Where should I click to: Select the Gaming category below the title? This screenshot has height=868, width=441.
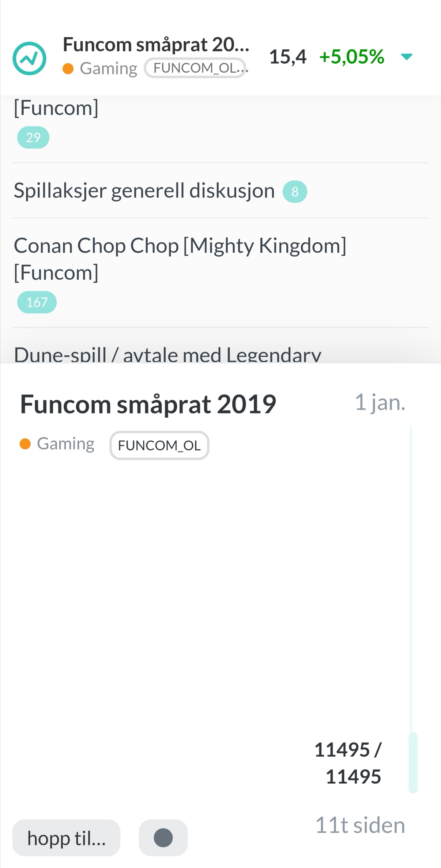pyautogui.click(x=57, y=444)
